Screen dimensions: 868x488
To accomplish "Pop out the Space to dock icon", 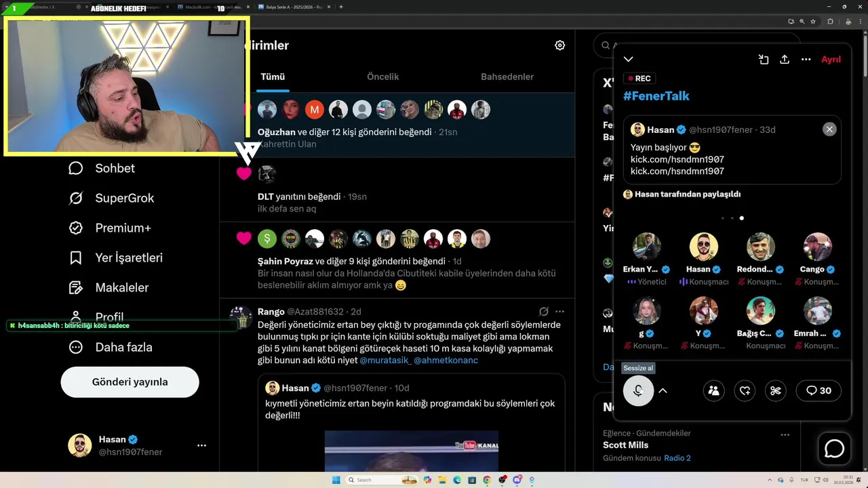I will point(764,60).
